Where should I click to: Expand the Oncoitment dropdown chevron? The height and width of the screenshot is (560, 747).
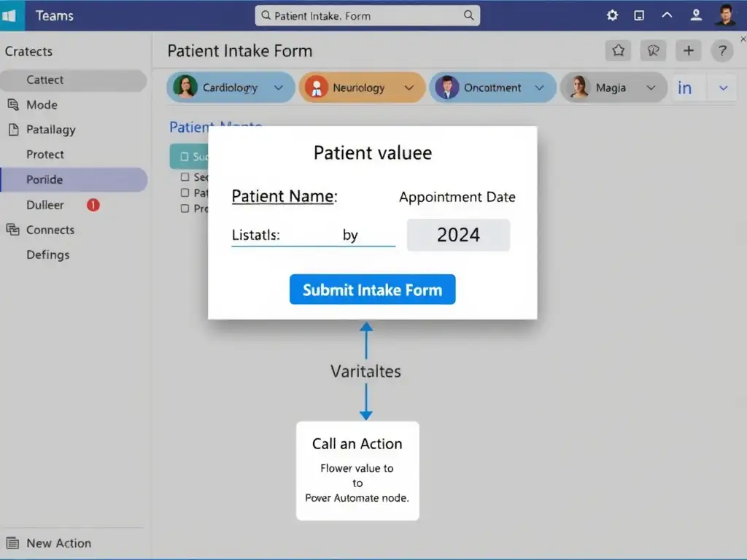tap(539, 87)
